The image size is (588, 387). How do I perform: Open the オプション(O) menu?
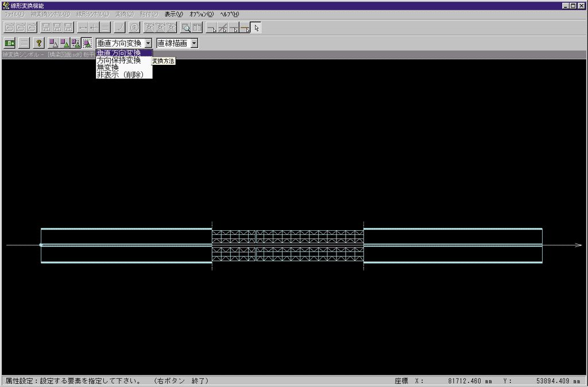pos(202,14)
